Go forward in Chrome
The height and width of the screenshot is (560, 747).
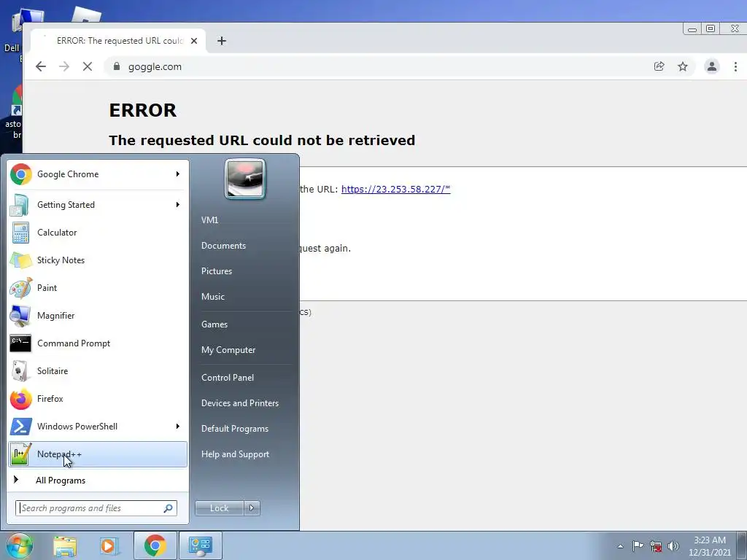64,66
